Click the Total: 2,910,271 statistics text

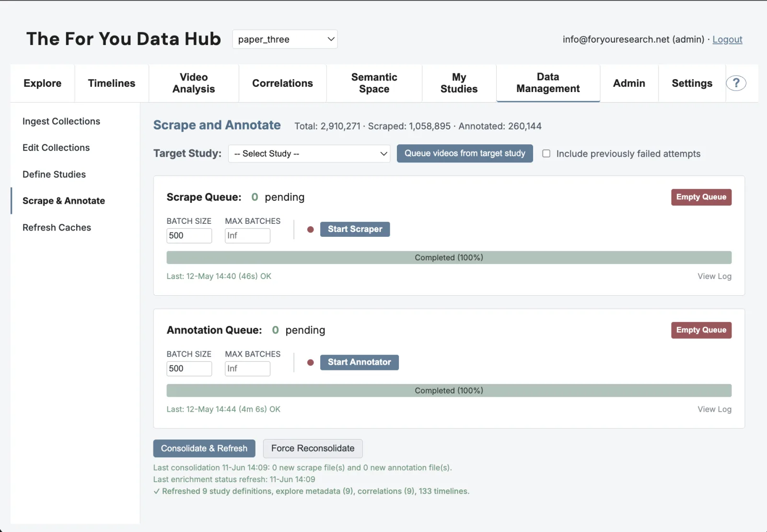[418, 126]
